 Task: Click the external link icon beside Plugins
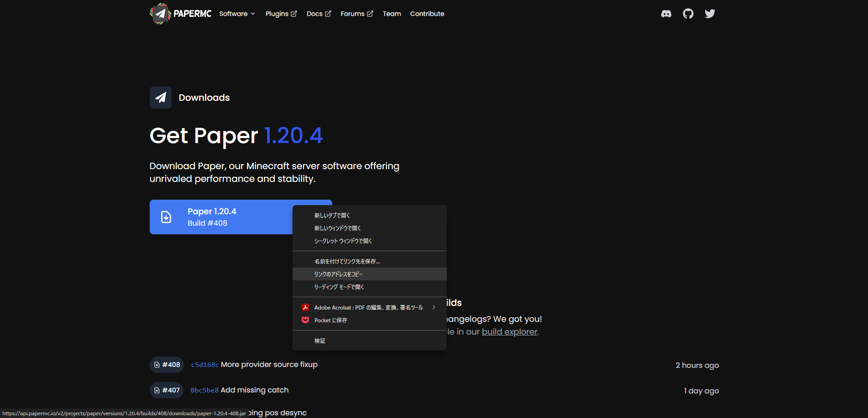pos(294,14)
